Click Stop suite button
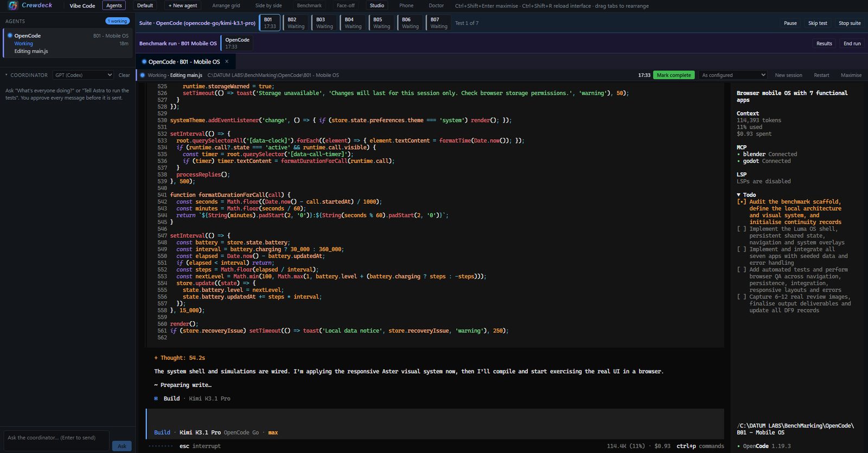 (850, 23)
